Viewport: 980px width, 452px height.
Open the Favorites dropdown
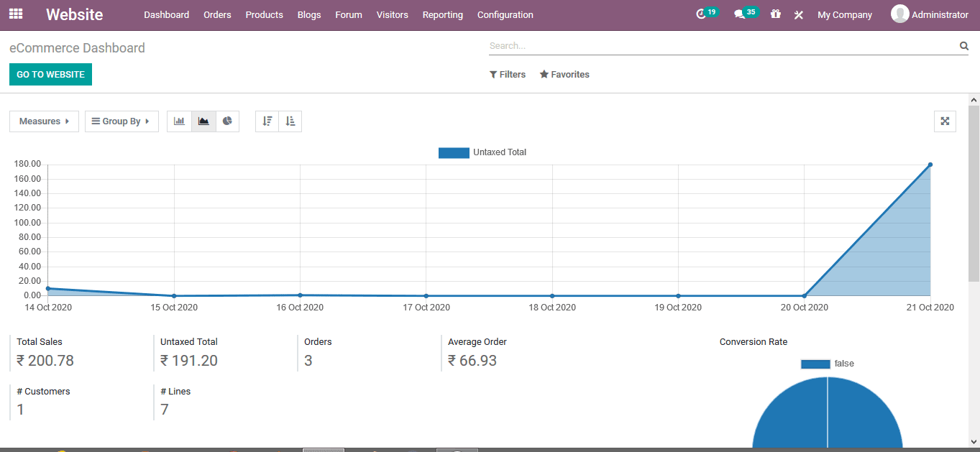pos(564,75)
